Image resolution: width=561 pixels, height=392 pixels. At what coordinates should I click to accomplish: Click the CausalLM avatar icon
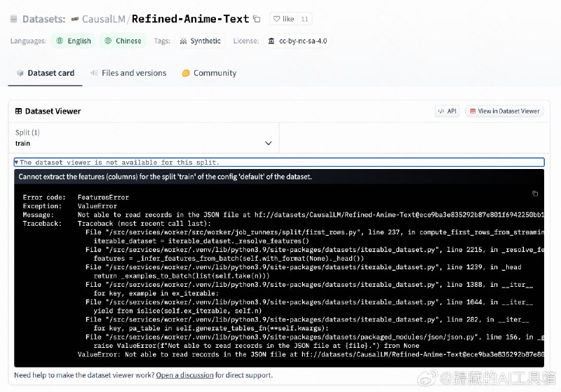coord(75,19)
